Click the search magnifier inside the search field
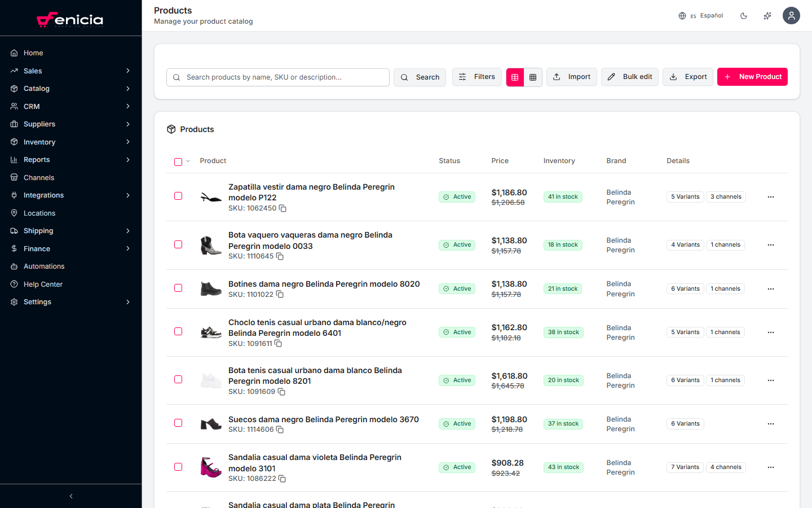Viewport: 812px width, 508px height. coord(176,77)
